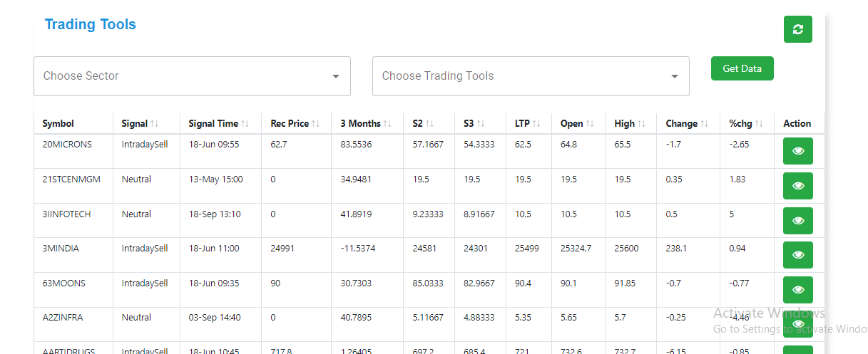The height and width of the screenshot is (354, 868).
Task: Select the A2ZINFRA symbol cell
Action: coord(63,318)
